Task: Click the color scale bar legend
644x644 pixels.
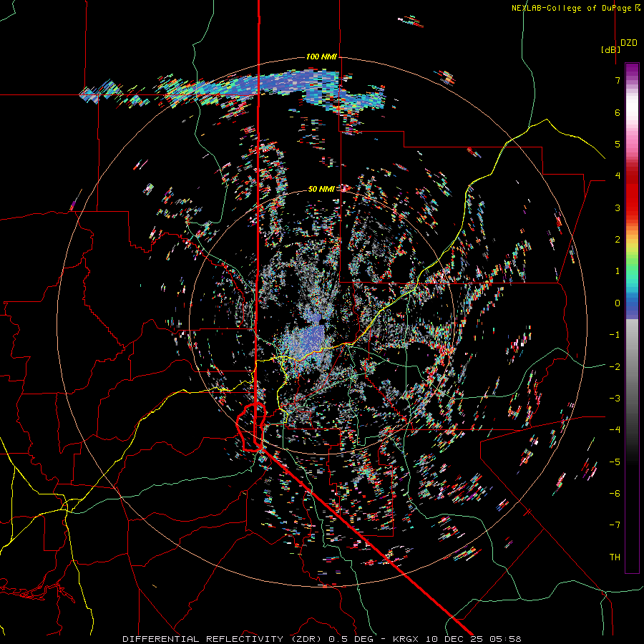Action: [632, 318]
